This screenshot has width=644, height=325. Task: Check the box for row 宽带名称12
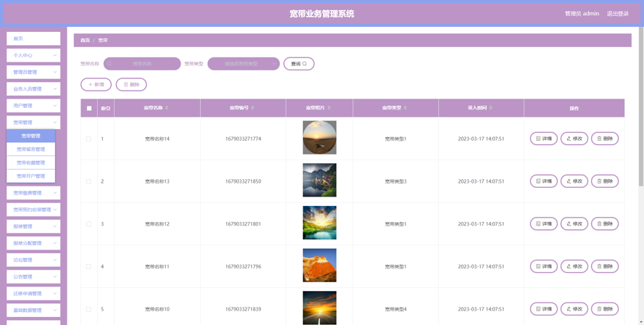[88, 224]
